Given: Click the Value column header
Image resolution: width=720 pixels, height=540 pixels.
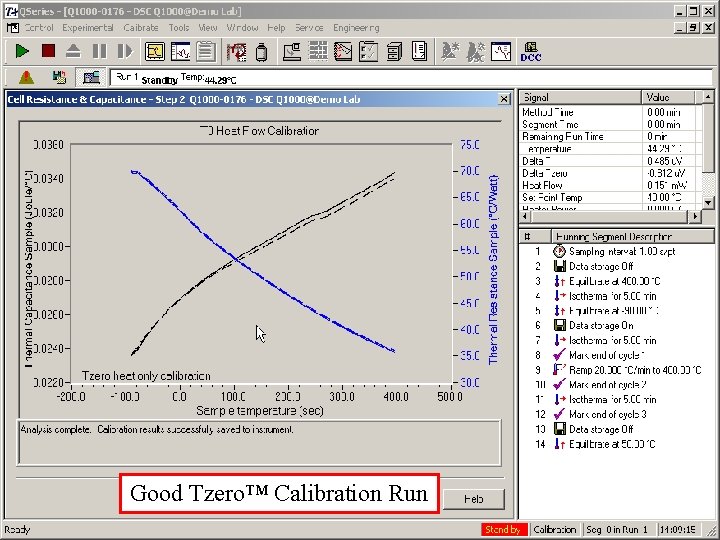Looking at the screenshot, I should (x=668, y=97).
